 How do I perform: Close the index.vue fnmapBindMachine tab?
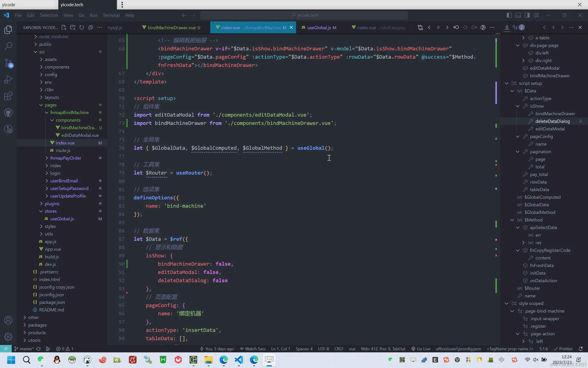coord(291,28)
